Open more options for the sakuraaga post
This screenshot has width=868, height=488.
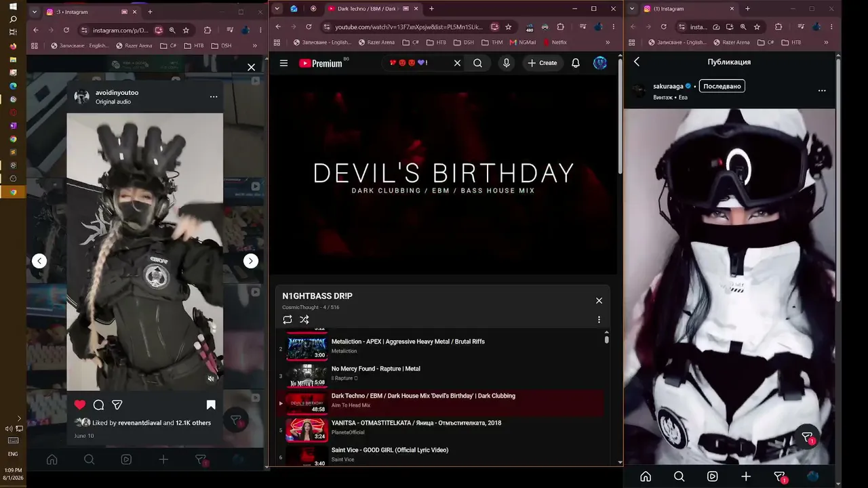(x=822, y=90)
